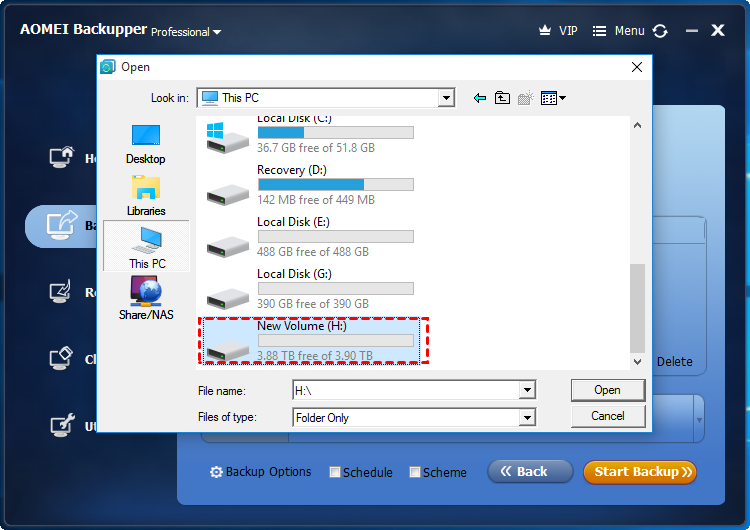The height and width of the screenshot is (530, 750).
Task: Click the VIP crown icon
Action: (545, 31)
